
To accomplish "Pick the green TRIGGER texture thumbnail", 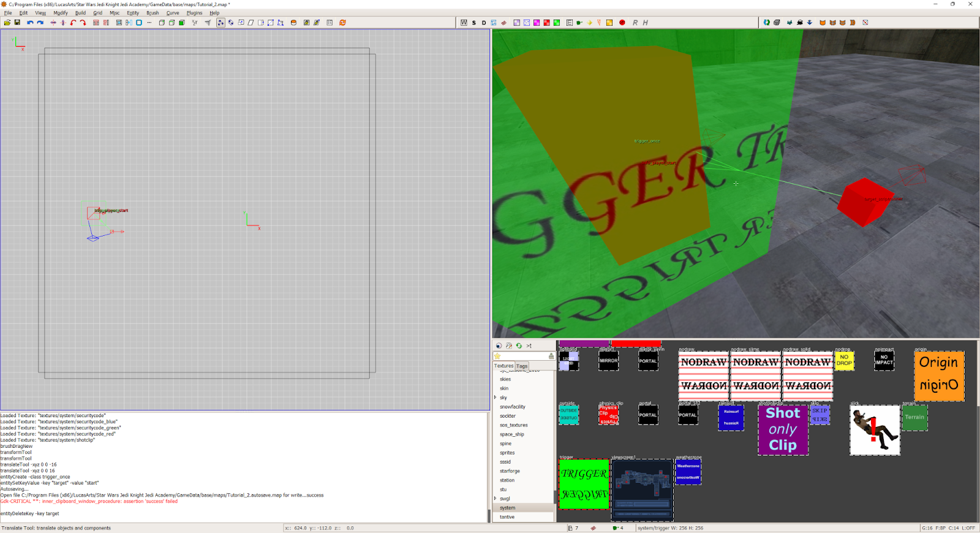I will pyautogui.click(x=584, y=484).
